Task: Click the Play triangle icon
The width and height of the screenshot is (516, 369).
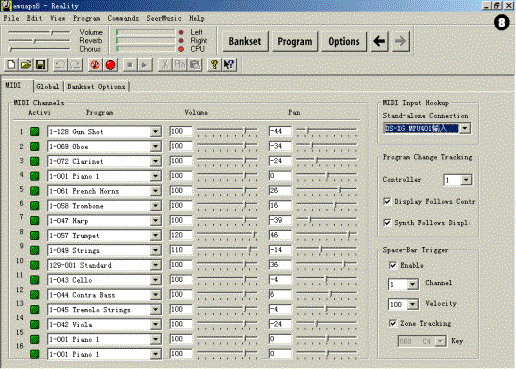Action: 145,65
